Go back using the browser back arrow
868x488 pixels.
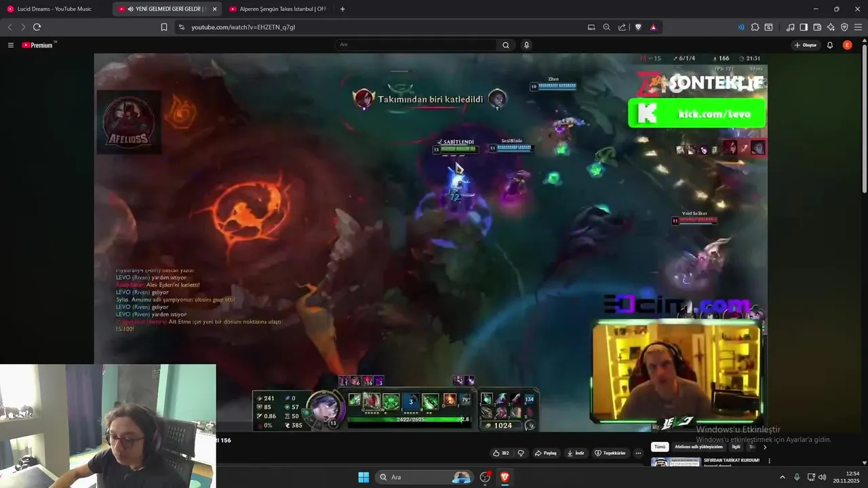pyautogui.click(x=9, y=27)
